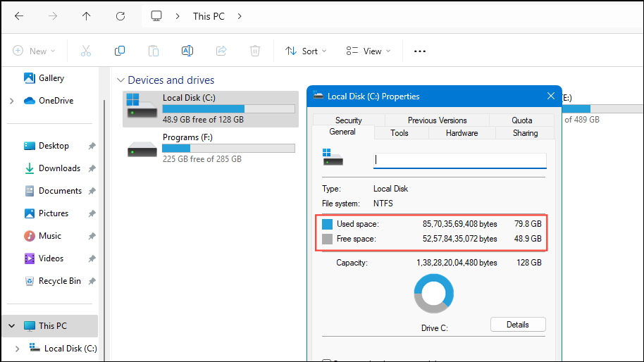The height and width of the screenshot is (362, 644).
Task: Select Local Disk (C:) in sidebar tree
Action: [x=70, y=349]
